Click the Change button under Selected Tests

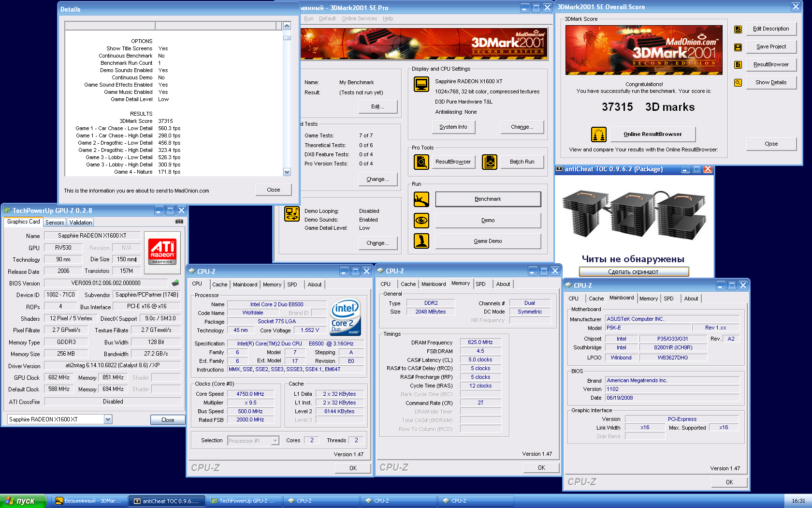(378, 179)
